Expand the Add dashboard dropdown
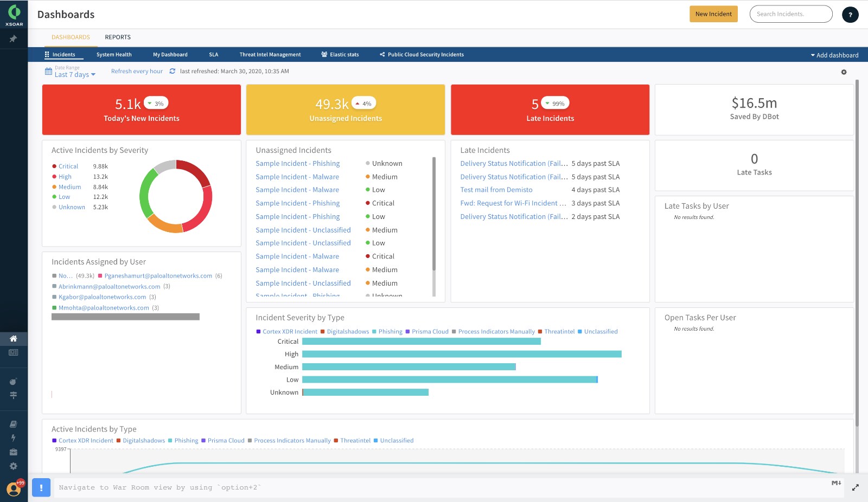The width and height of the screenshot is (868, 502). tap(834, 55)
